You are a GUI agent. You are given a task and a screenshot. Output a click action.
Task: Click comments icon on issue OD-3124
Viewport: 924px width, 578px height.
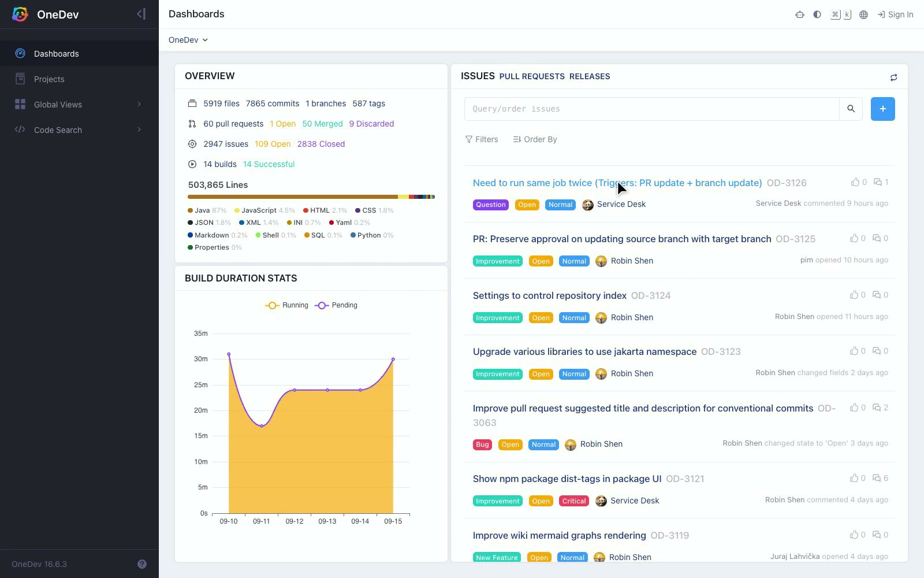pyautogui.click(x=877, y=295)
